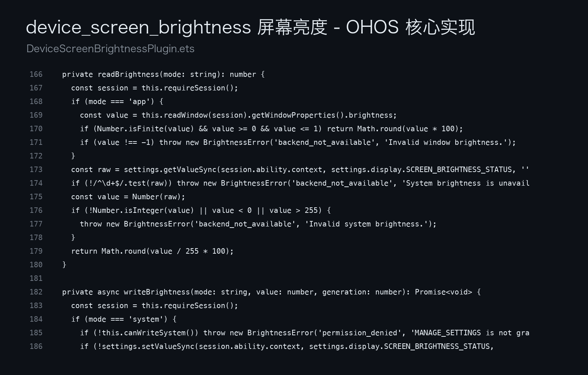The width and height of the screenshot is (588, 375).
Task: Click line number 173
Action: [x=36, y=169]
